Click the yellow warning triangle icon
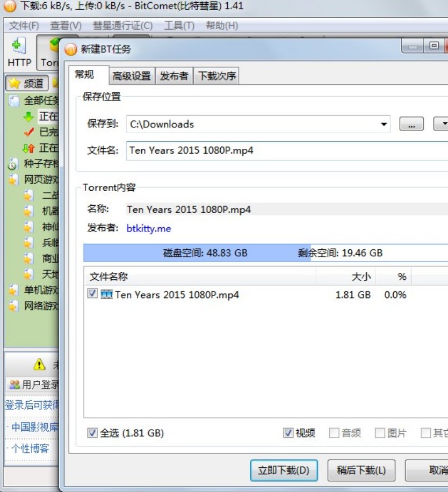448x492 pixels. [39, 365]
